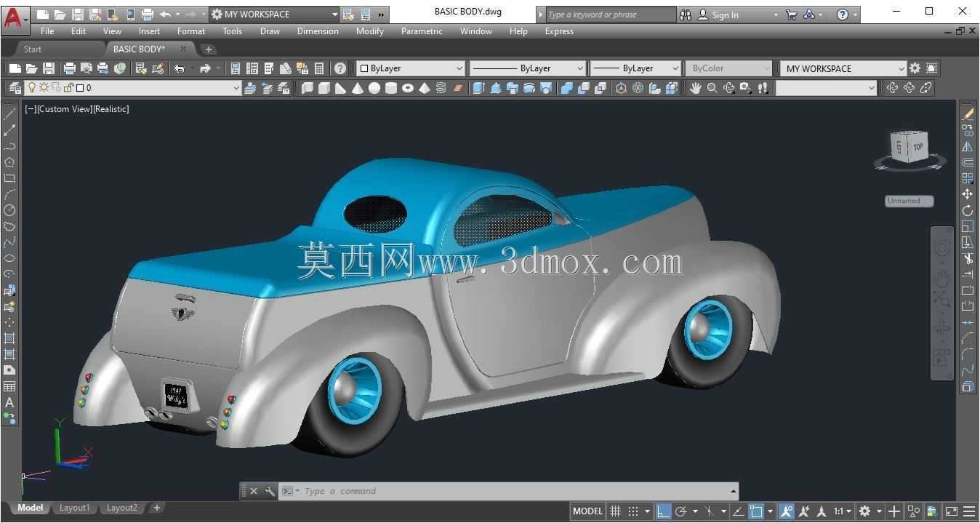This screenshot has width=980, height=523.
Task: Select the Line tool in draw toolbar
Action: [9, 114]
